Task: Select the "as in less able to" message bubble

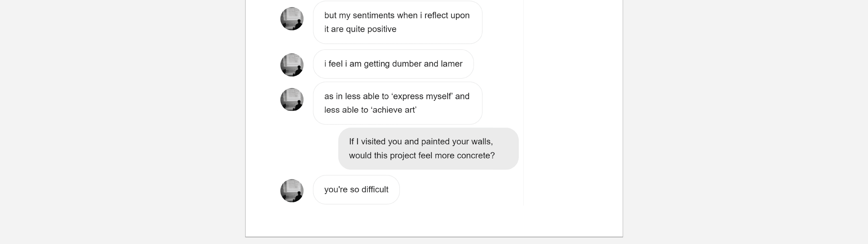Action: (x=397, y=103)
